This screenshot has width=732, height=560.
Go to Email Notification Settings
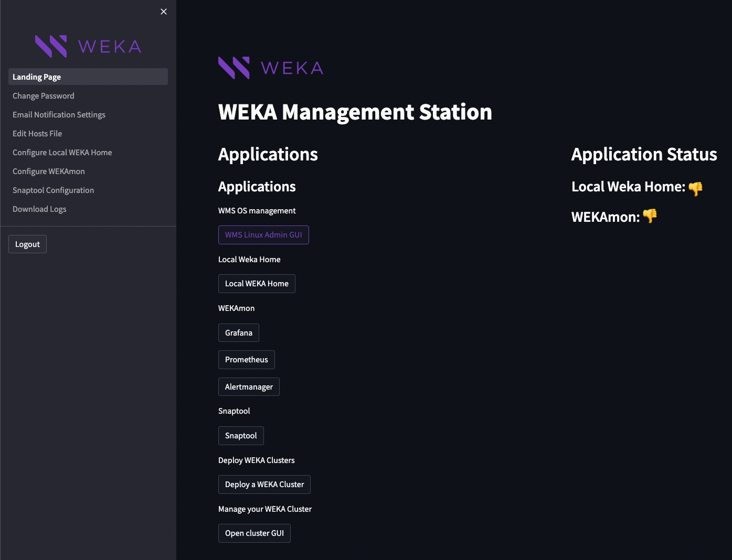click(x=59, y=115)
